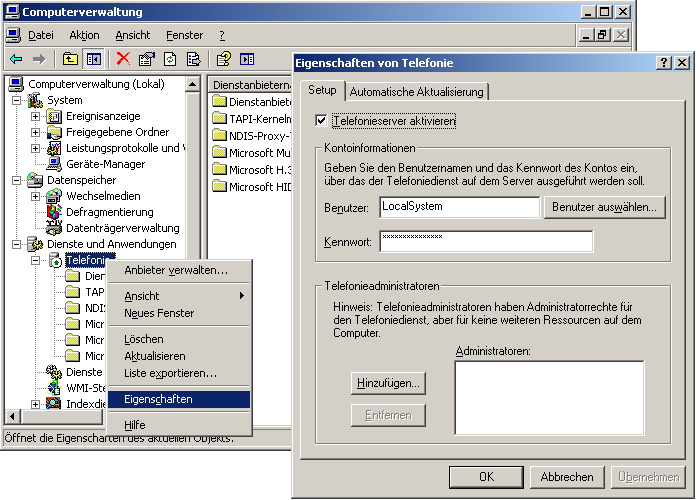Viewport: 700px width, 500px height.
Task: Click the back arrow in toolbar
Action: point(16,59)
